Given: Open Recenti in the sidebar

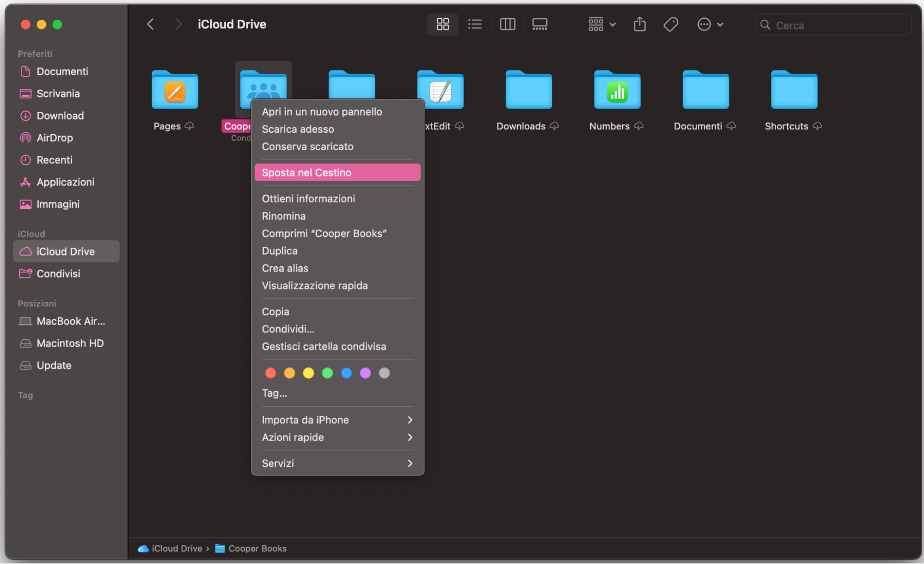Looking at the screenshot, I should click(67, 160).
